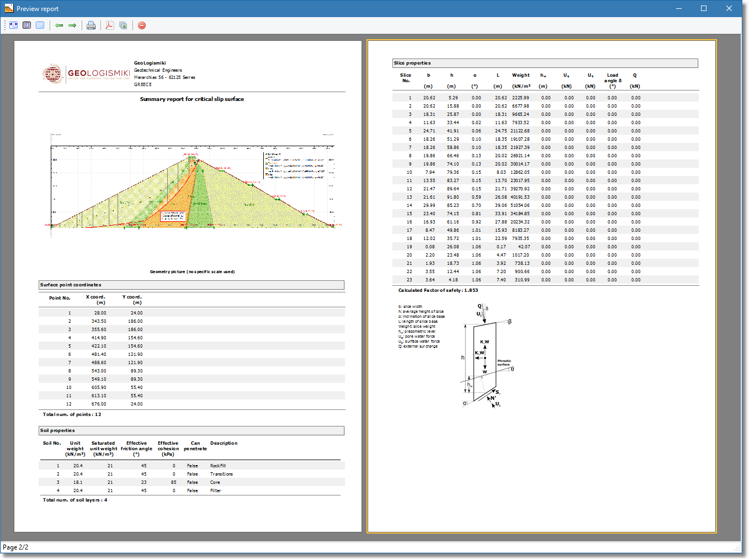Cancel report generation with red stop icon
This screenshot has width=749, height=560.
click(x=141, y=25)
